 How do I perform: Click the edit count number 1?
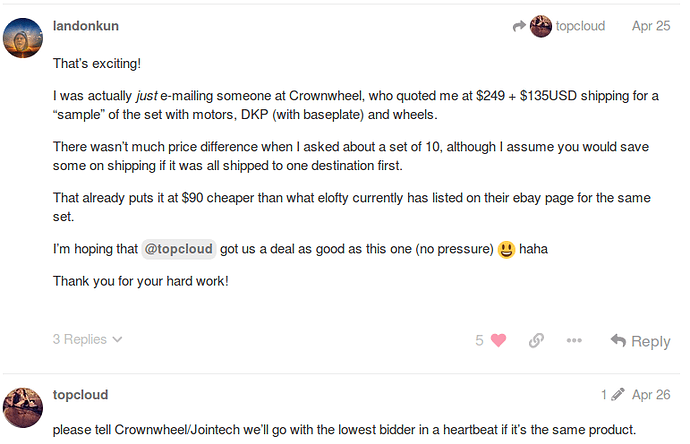(604, 395)
